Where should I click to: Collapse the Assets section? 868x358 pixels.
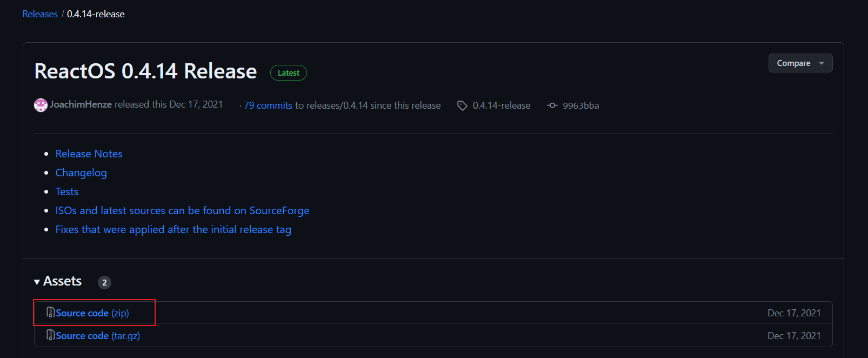(58, 281)
